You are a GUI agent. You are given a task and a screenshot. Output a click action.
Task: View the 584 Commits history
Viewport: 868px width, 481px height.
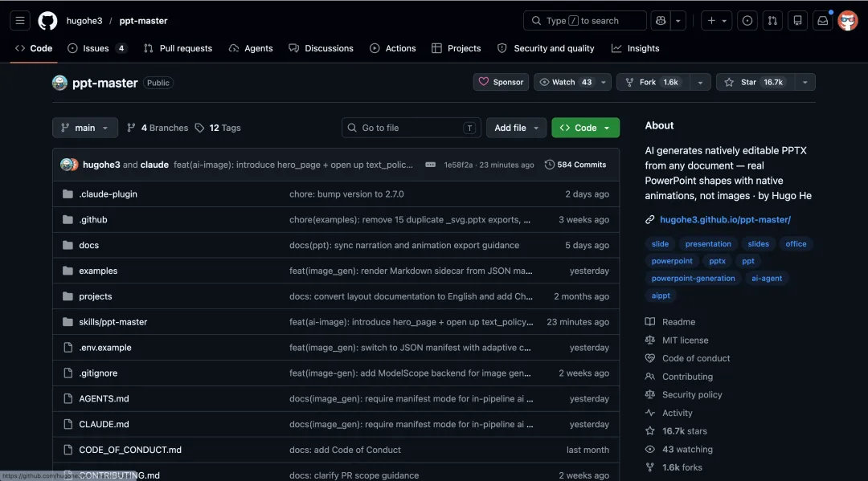(575, 165)
